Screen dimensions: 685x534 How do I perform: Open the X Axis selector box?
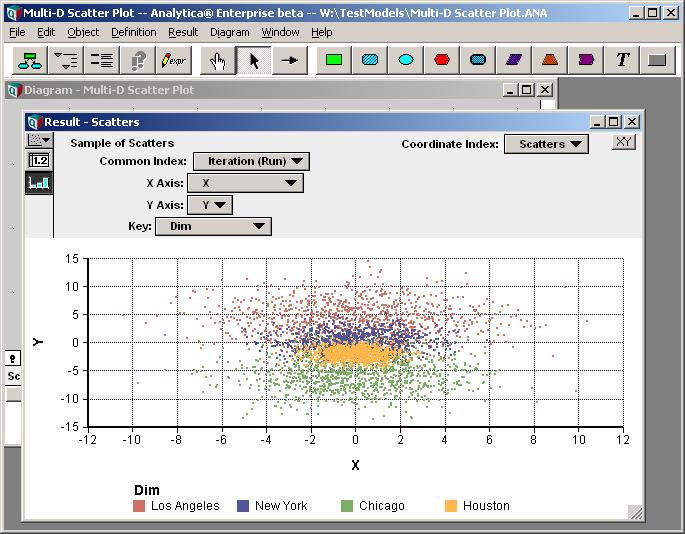(x=245, y=183)
